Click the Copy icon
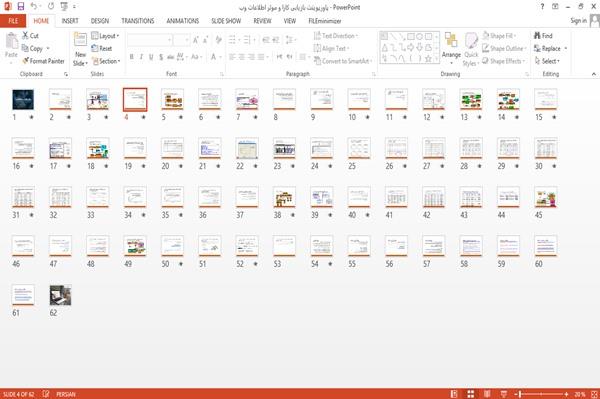 click(25, 48)
